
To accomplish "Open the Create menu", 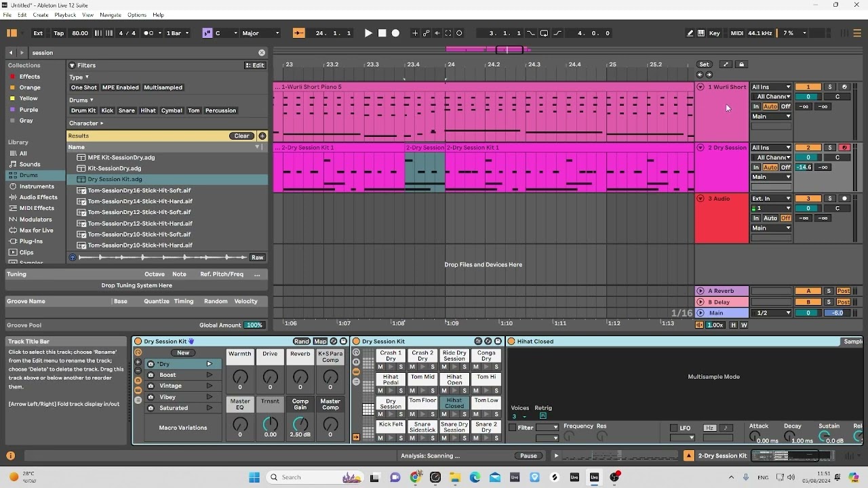I will (x=41, y=15).
